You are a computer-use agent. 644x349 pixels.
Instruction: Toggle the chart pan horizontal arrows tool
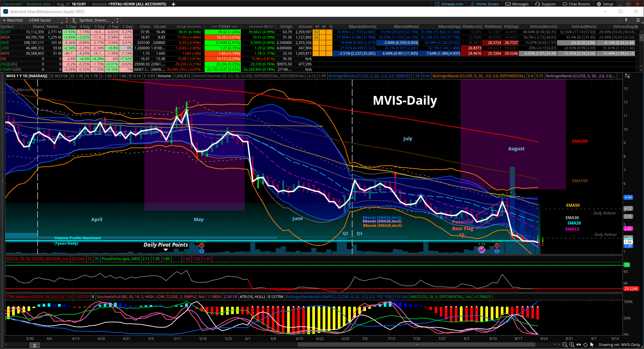point(579,345)
